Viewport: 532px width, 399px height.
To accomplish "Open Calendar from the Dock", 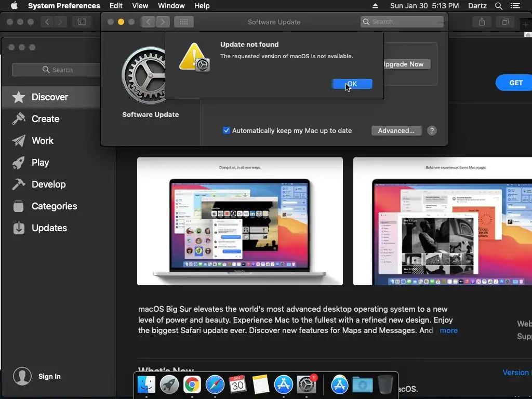I will 237,384.
